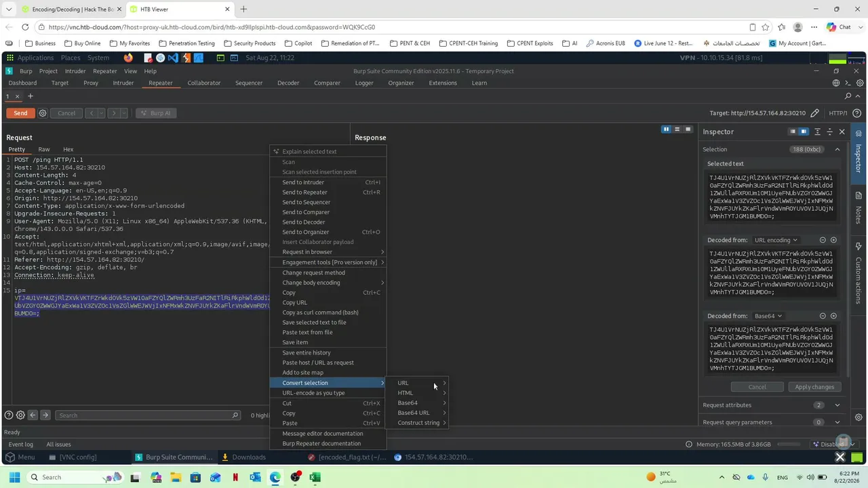Select Send to Intruder from context menu

pyautogui.click(x=328, y=182)
